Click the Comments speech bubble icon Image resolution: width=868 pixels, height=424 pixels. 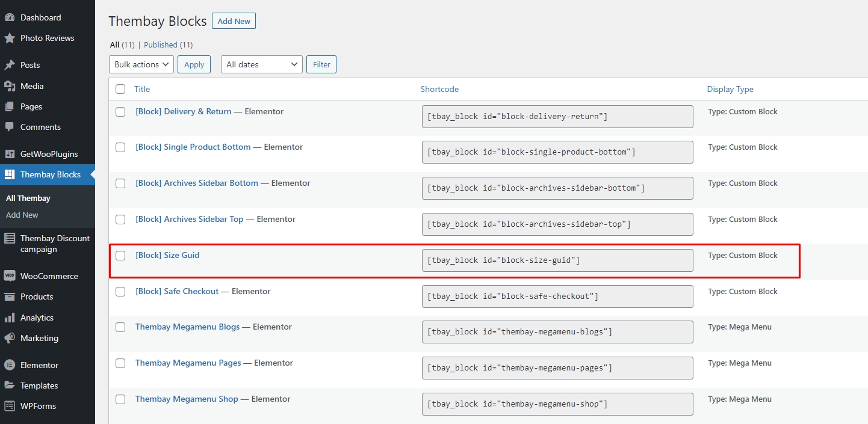coord(10,127)
